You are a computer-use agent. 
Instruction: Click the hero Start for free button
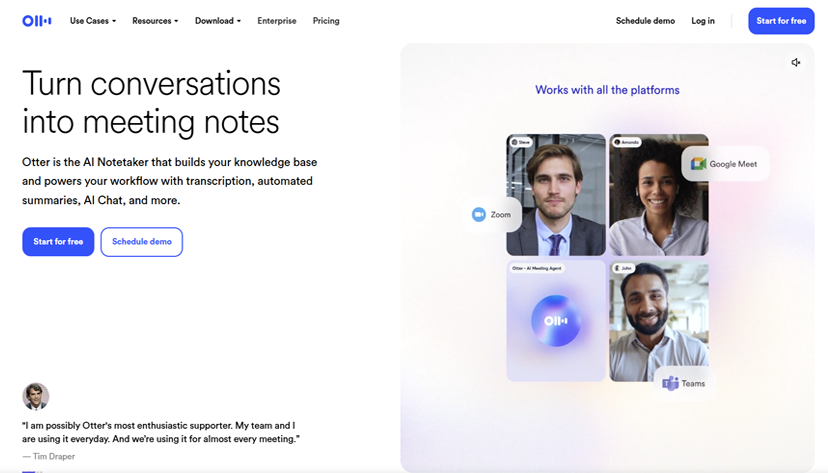pyautogui.click(x=58, y=241)
